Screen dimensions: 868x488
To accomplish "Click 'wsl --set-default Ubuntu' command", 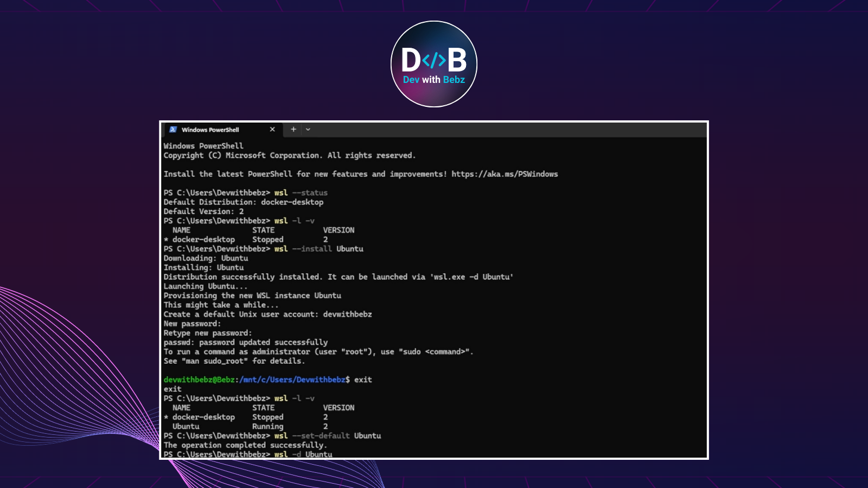I will [328, 436].
